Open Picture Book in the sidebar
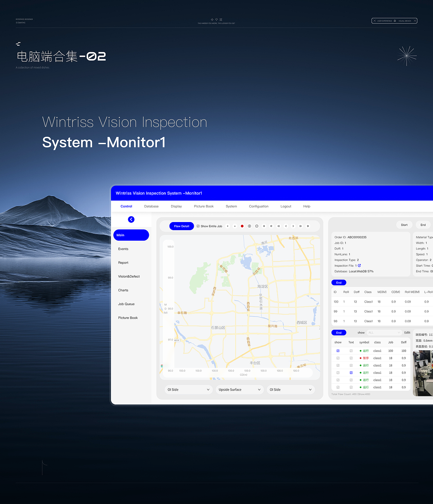 click(x=128, y=318)
